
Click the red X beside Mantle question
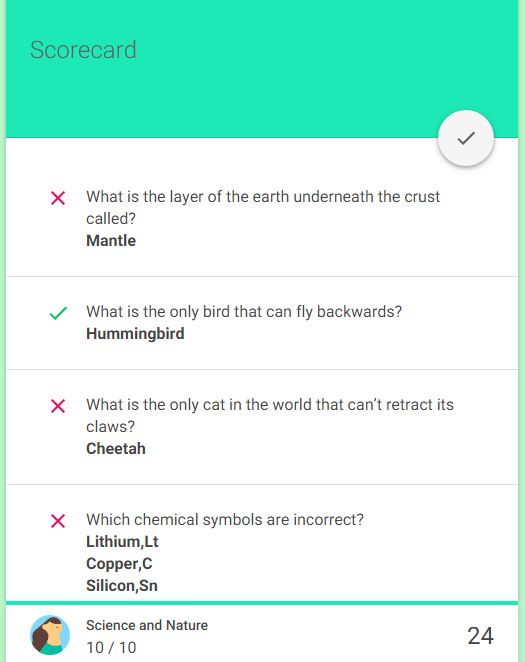click(x=58, y=198)
